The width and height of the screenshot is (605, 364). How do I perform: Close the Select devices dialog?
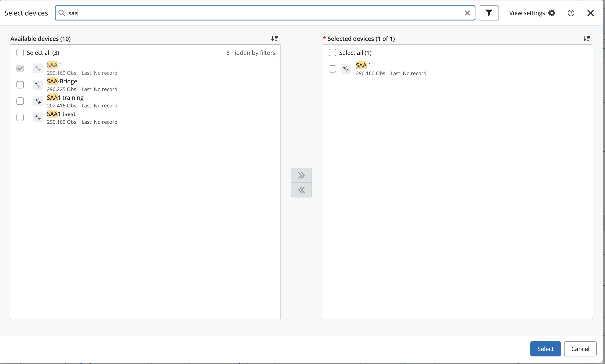click(x=591, y=13)
